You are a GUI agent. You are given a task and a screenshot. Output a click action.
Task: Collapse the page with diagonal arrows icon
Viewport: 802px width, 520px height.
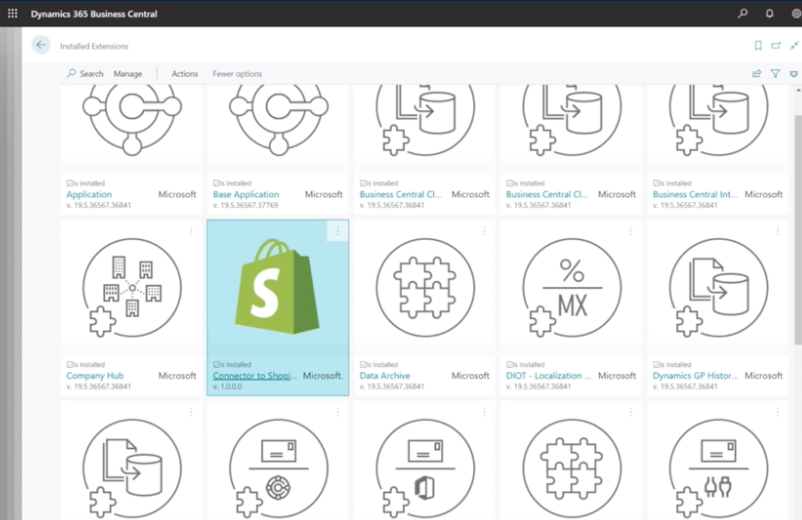pyautogui.click(x=794, y=46)
